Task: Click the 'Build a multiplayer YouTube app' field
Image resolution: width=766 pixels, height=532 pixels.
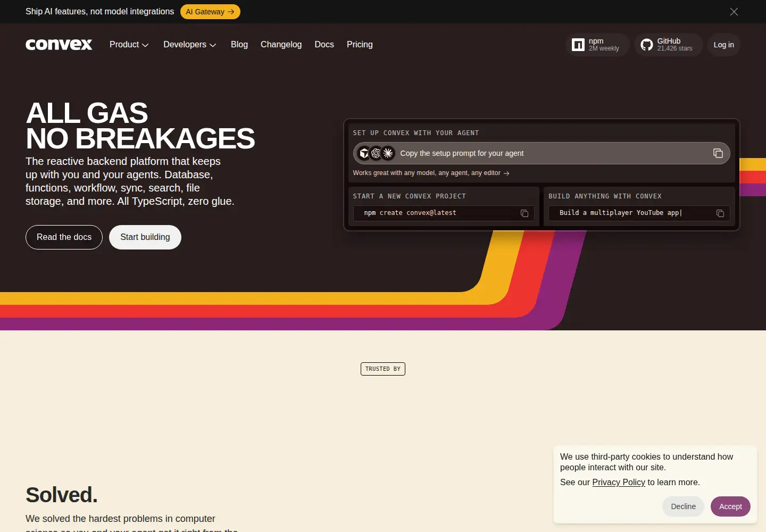Action: [639, 213]
